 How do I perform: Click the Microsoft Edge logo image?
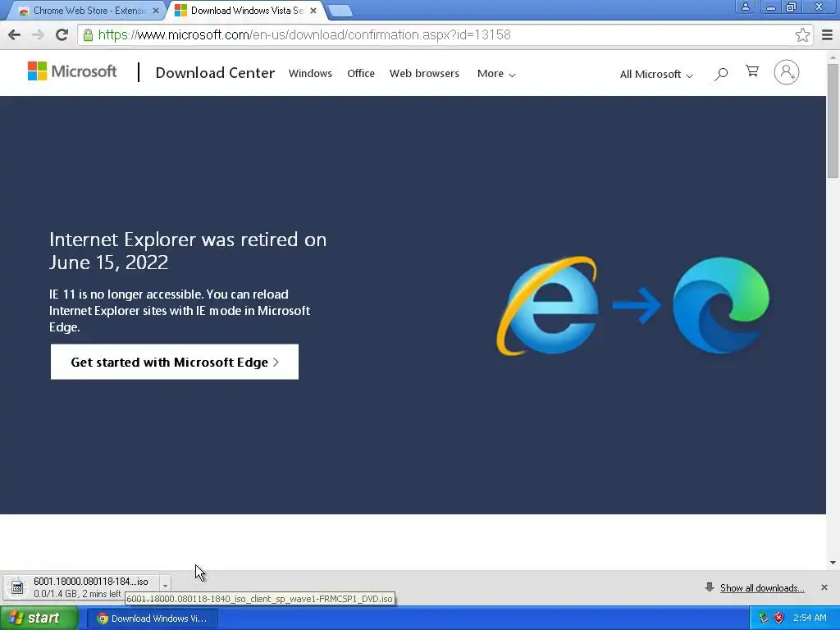click(x=720, y=305)
